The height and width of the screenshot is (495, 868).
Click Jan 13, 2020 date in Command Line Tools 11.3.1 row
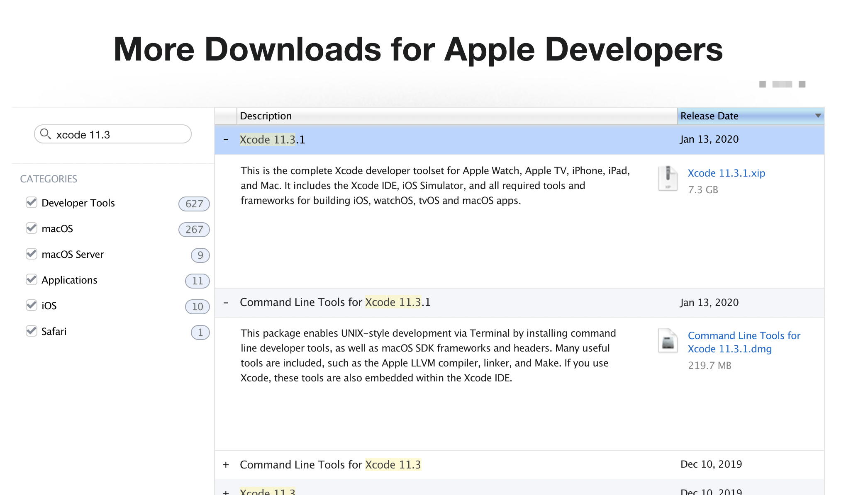click(x=709, y=303)
